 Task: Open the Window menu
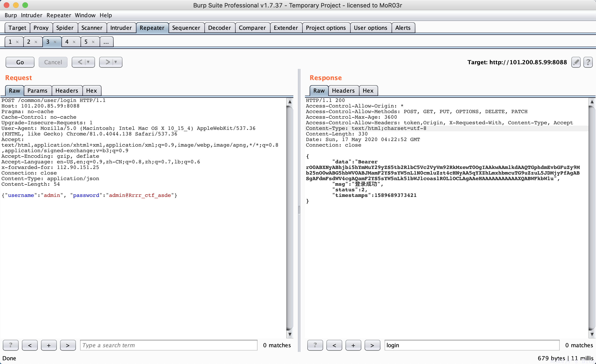click(85, 15)
